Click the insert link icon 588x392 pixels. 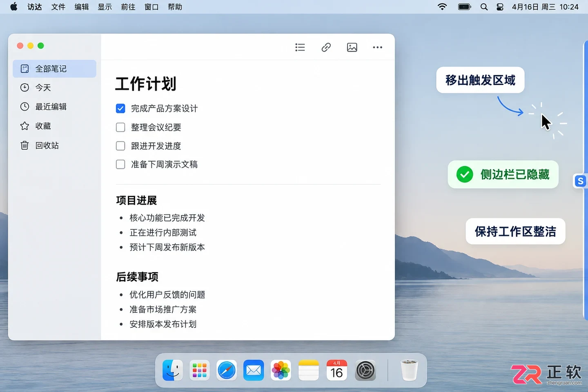[x=326, y=47]
